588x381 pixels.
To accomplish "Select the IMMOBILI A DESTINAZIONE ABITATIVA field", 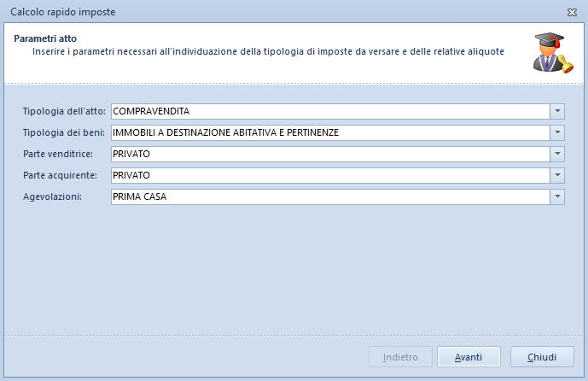I will click(x=329, y=132).
